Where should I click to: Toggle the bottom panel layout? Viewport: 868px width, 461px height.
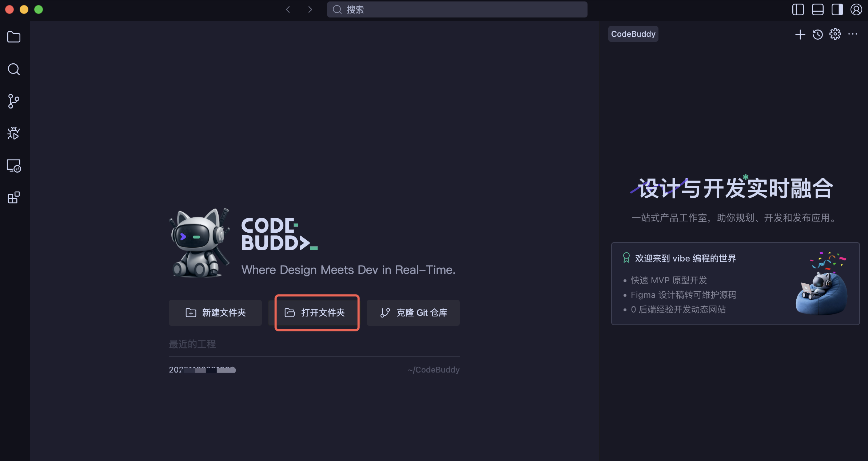pos(817,9)
